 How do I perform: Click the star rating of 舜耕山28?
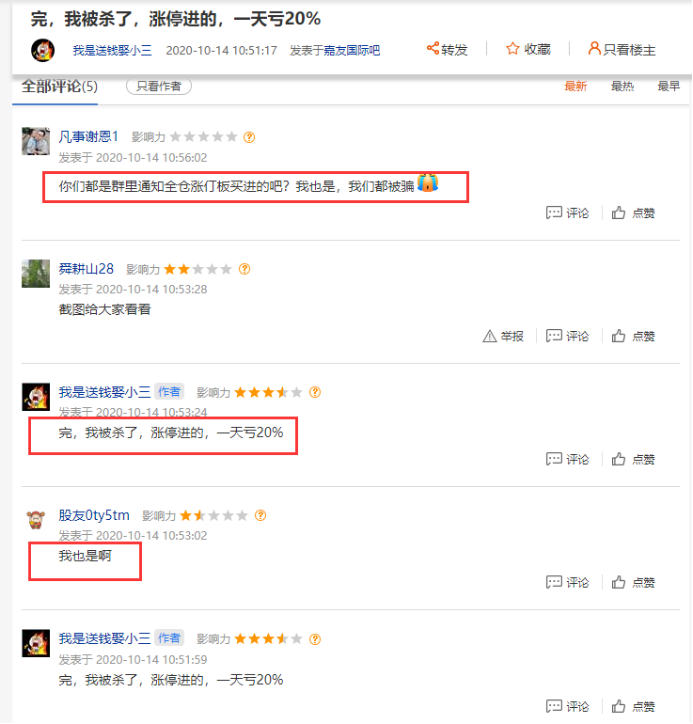pyautogui.click(x=198, y=269)
